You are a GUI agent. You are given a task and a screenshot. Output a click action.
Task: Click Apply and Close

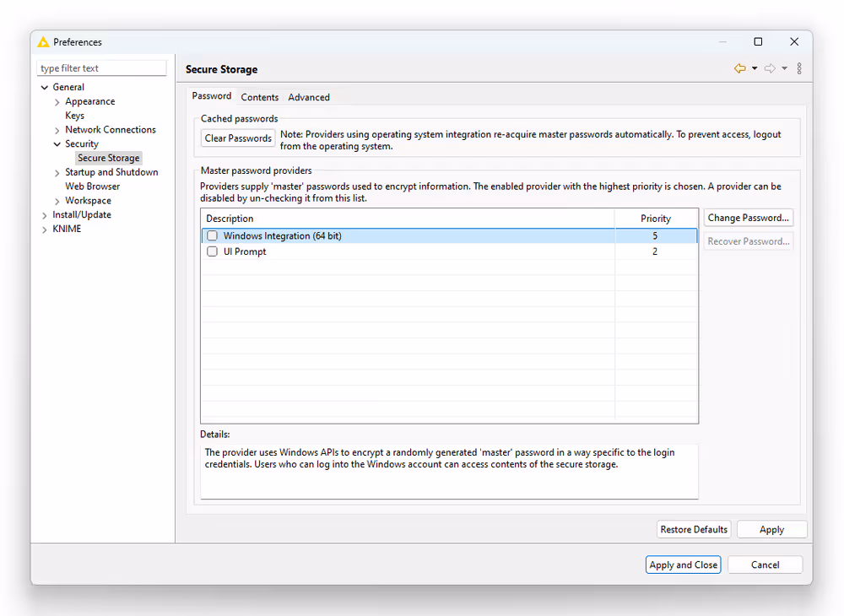point(683,565)
